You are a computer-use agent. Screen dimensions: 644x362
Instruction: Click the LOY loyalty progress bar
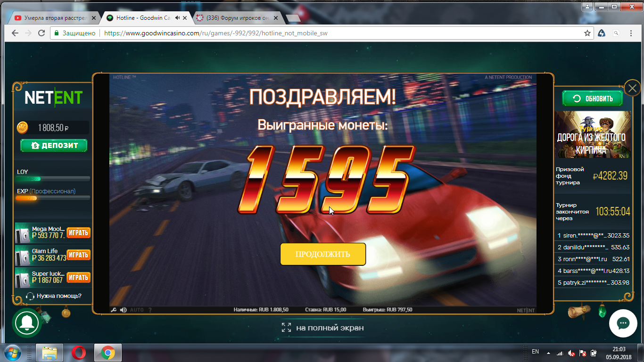[53, 179]
